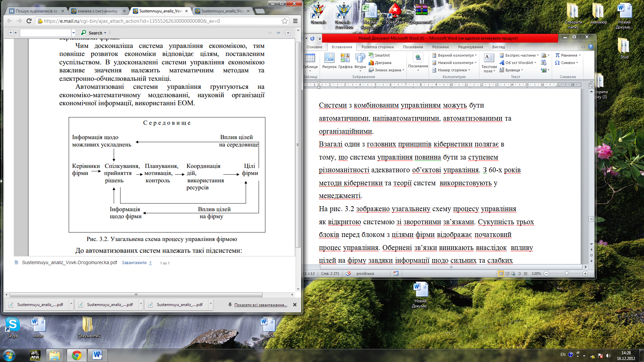This screenshot has width=644, height=362.
Task: Switch to Web Layout view
Action: point(513,274)
